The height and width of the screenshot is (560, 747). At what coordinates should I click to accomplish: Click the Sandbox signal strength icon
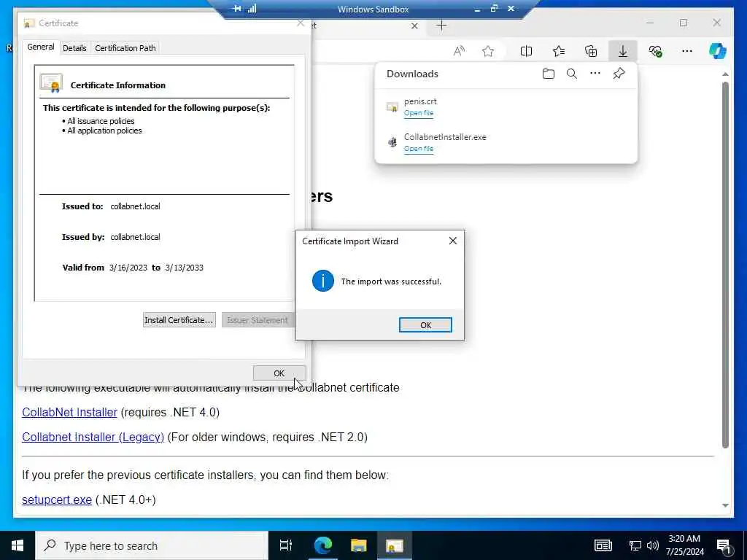pos(252,9)
